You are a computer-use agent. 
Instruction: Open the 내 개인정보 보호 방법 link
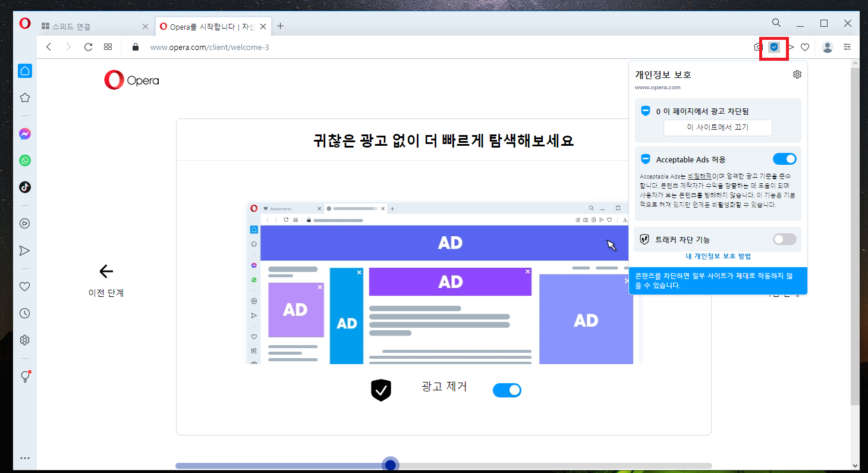[718, 256]
